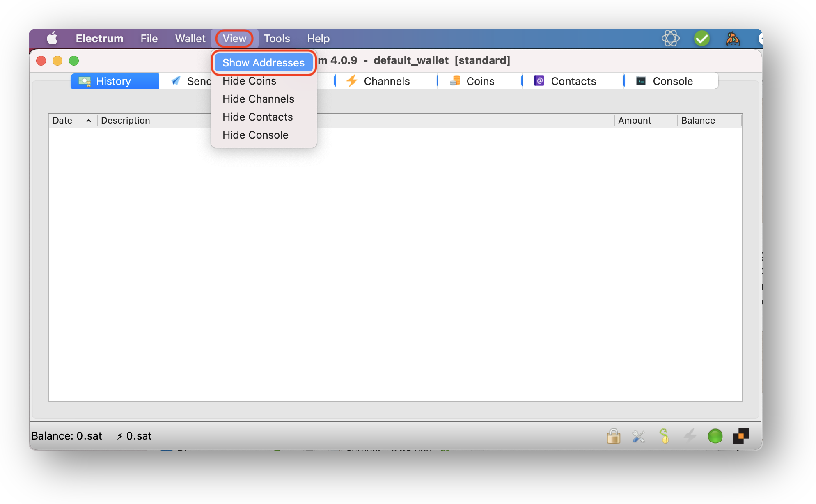Click the Date column sort arrow
Image resolution: width=816 pixels, height=504 pixels.
(x=88, y=121)
